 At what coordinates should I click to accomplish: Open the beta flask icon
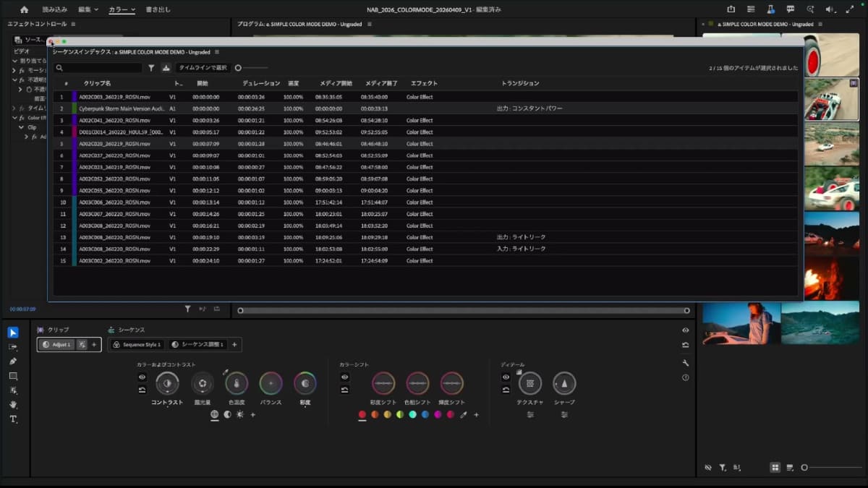coord(770,9)
